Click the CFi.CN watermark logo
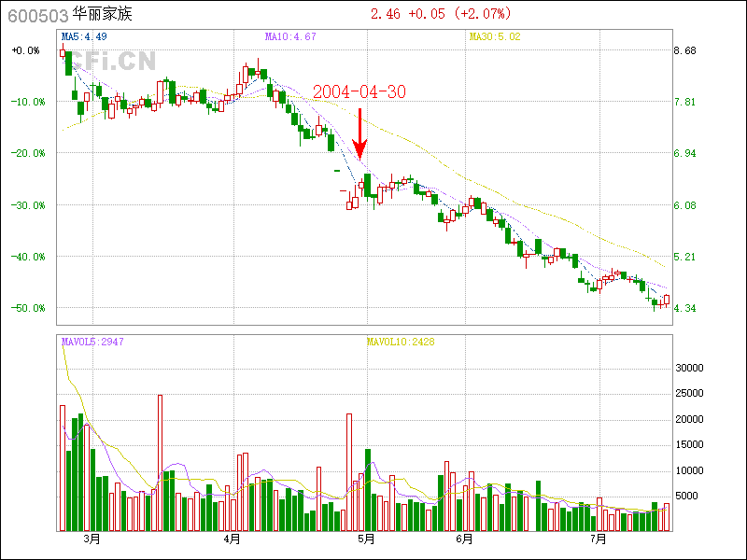The image size is (747, 560). point(112,62)
